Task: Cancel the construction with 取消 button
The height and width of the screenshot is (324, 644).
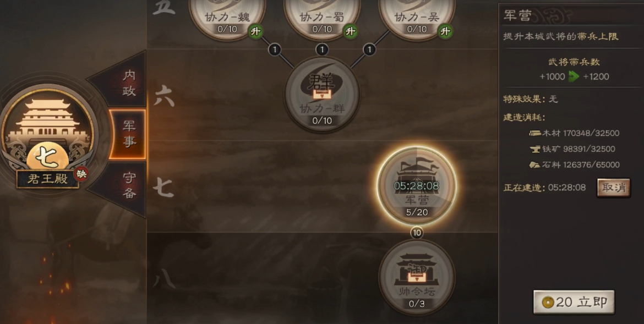Action: 614,188
